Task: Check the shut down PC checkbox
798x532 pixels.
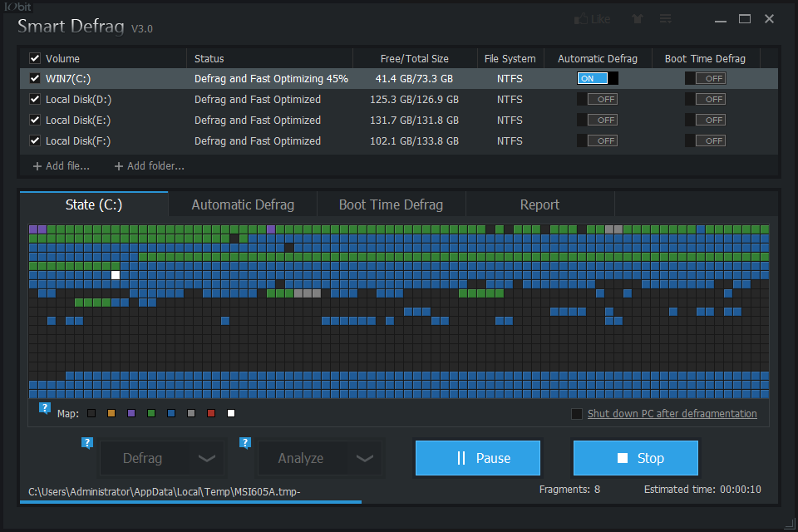Action: point(577,414)
